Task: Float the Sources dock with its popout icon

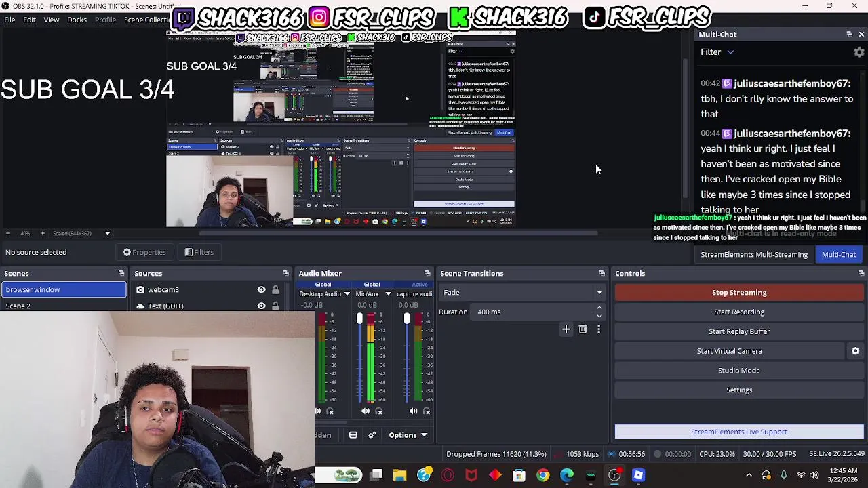Action: 285,273
